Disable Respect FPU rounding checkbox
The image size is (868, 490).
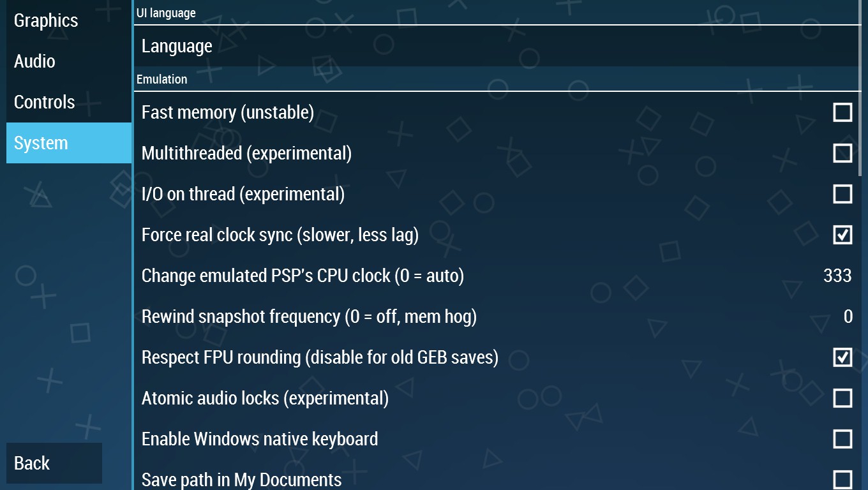[842, 357]
